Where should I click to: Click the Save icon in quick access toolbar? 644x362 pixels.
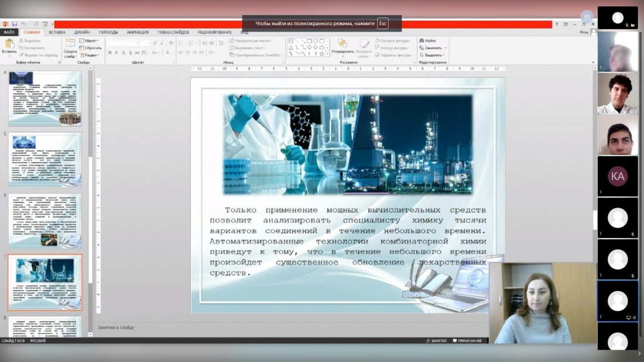14,24
